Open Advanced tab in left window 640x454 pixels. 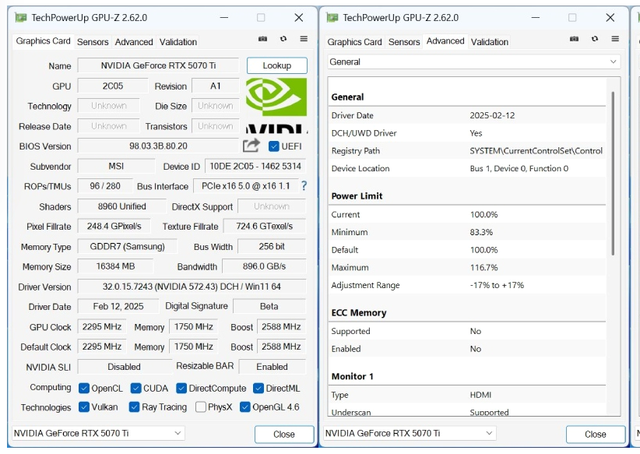[134, 42]
